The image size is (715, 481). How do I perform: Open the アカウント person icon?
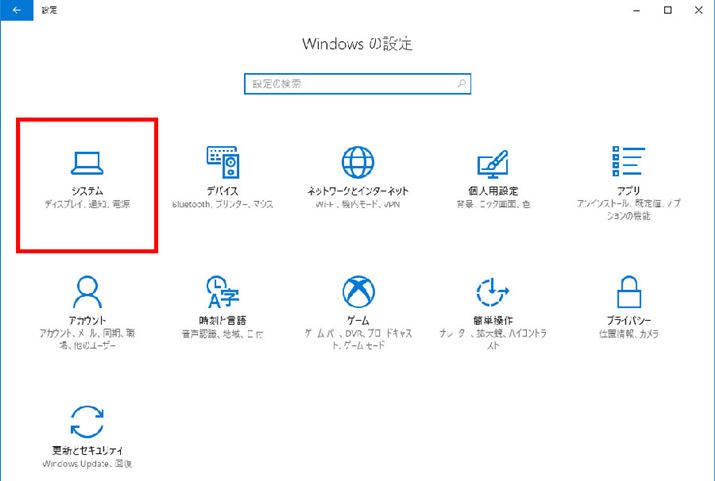coord(87,292)
